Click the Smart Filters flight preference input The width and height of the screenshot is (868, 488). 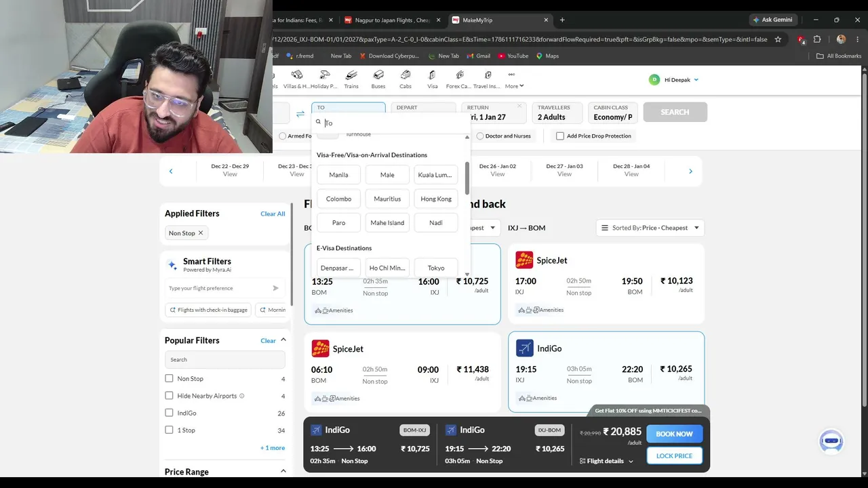(x=218, y=288)
